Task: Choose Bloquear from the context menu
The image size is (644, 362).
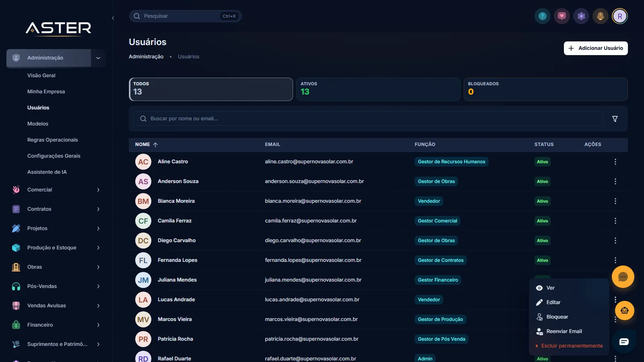Action: tap(569, 317)
